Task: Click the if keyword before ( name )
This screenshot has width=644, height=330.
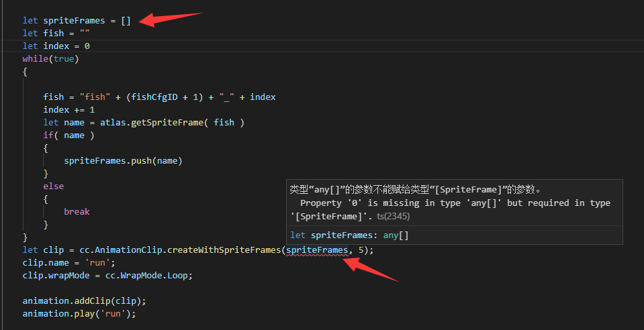Action: 48,135
